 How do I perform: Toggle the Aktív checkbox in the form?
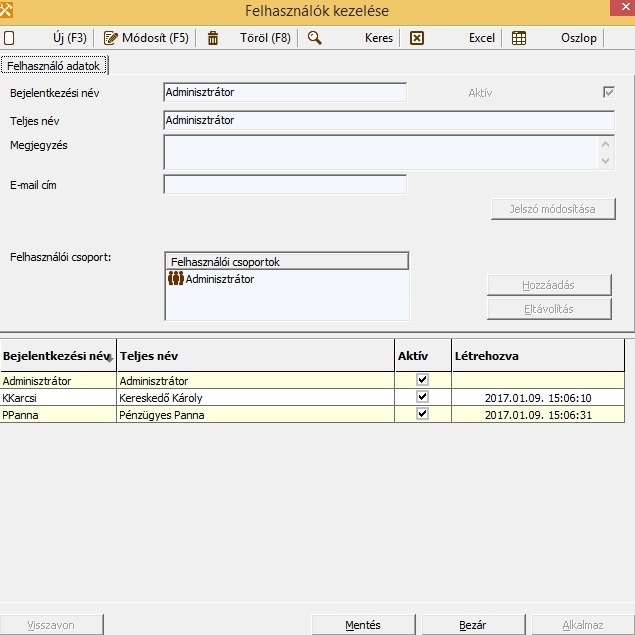click(608, 93)
